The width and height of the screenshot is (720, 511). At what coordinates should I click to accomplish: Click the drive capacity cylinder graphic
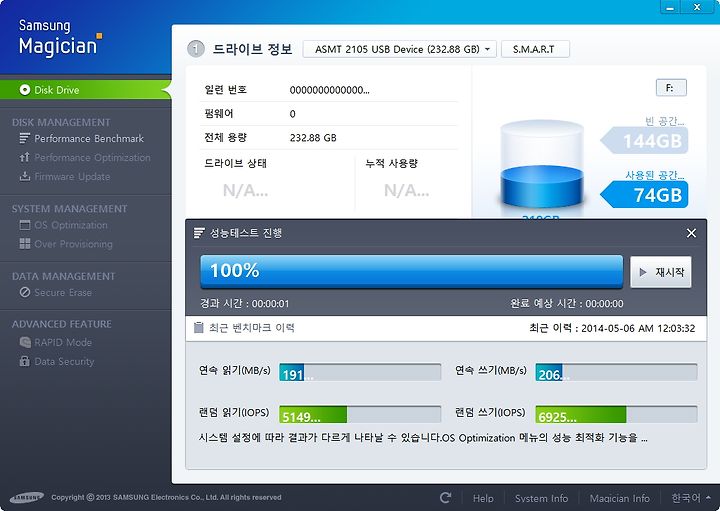tap(542, 164)
